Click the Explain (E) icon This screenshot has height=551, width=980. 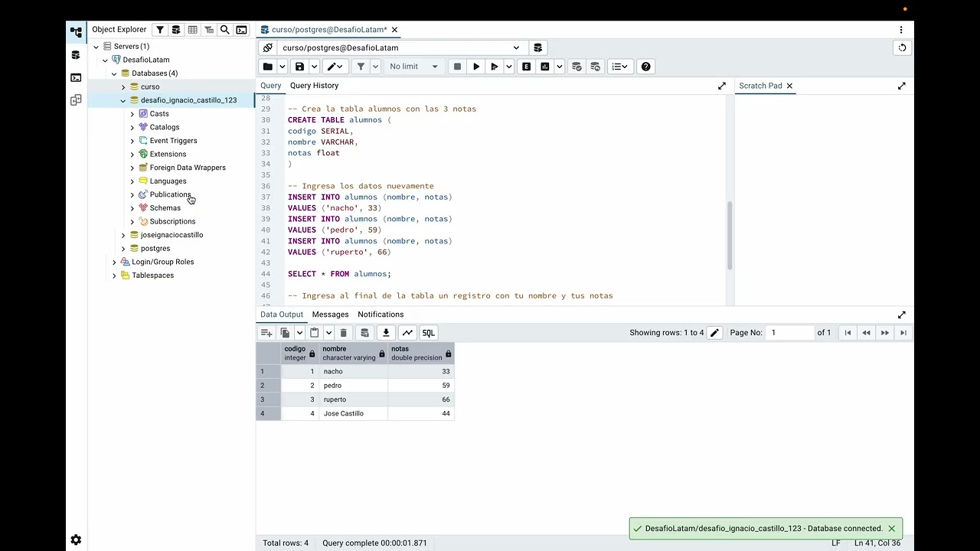527,67
